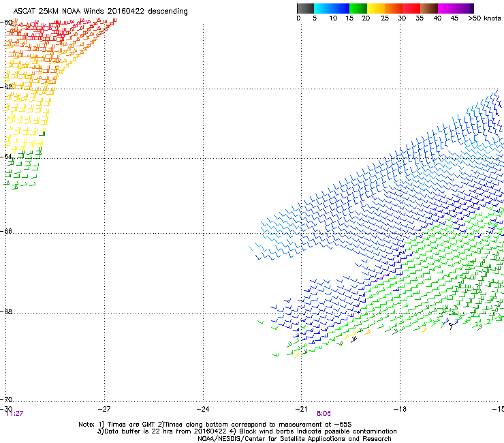Click the ASCAT 25KM NOAA Winds title
Viewport: 504px width, 443px height.
[100, 11]
